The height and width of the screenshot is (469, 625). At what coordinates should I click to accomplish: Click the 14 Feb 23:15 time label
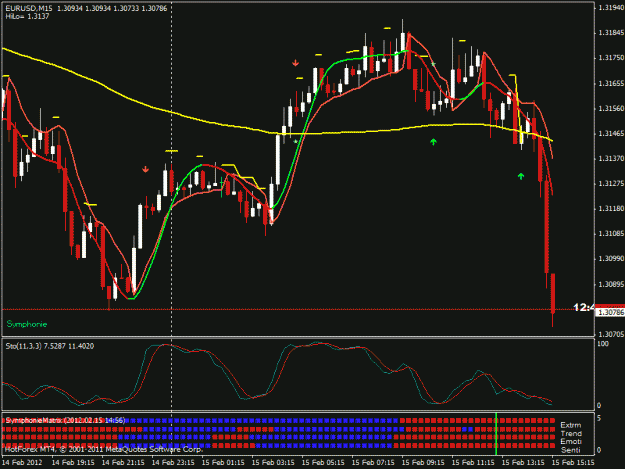173,463
